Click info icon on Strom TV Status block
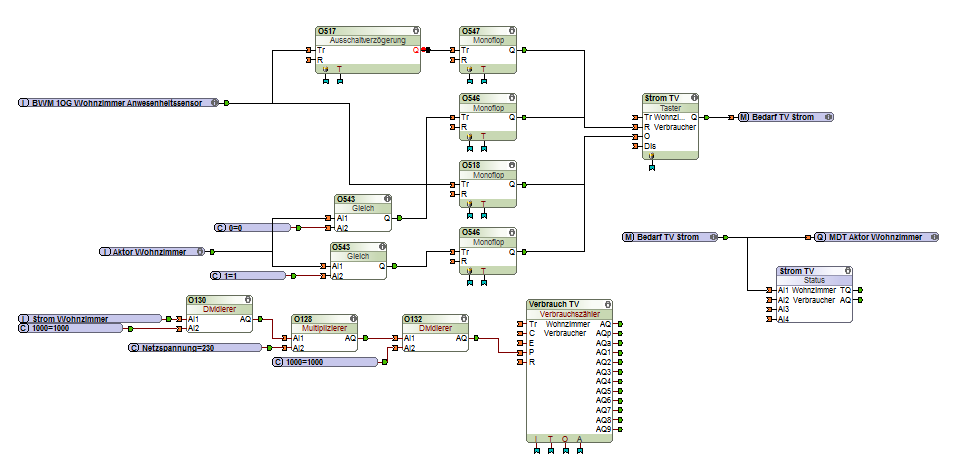This screenshot has height=463, width=957. point(848,271)
